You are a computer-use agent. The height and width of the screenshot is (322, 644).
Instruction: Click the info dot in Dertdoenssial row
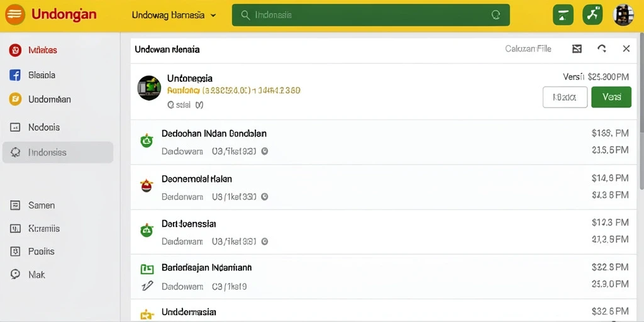265,241
